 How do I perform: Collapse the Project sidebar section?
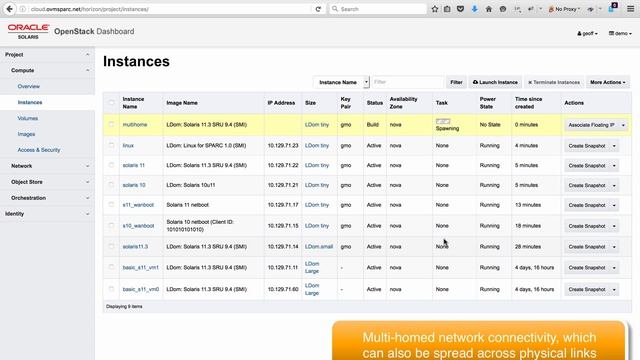47,55
